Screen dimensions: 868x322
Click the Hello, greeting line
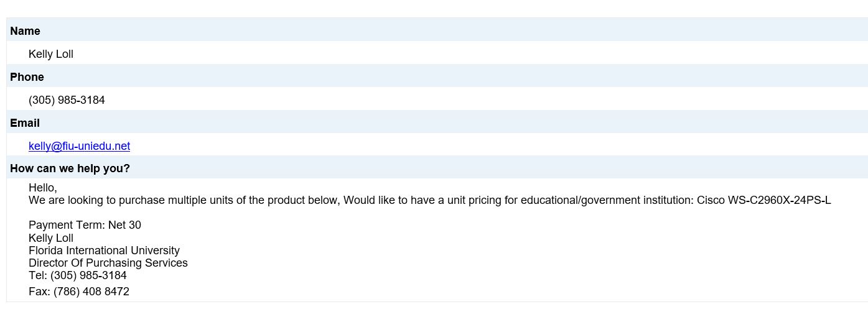[43, 188]
